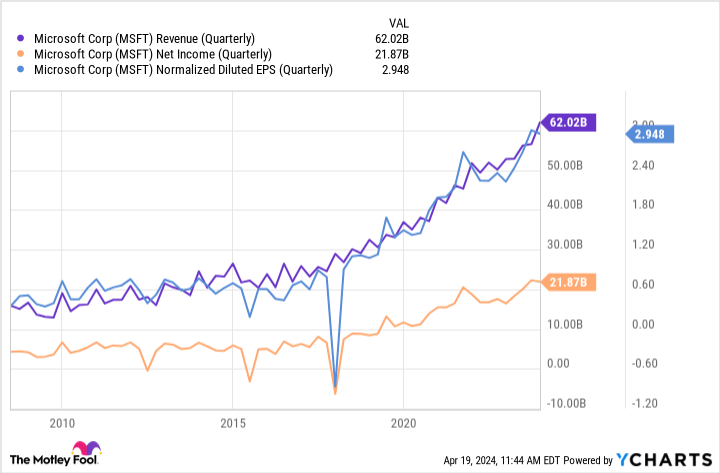720x473 pixels.
Task: Select the Normalized Diluted EPS legend label
Action: 184,70
